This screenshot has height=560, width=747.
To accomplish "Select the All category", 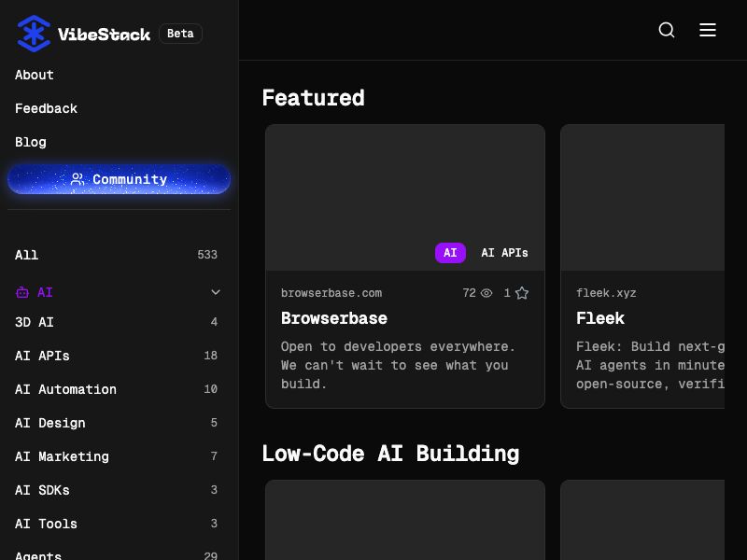I will (x=27, y=255).
